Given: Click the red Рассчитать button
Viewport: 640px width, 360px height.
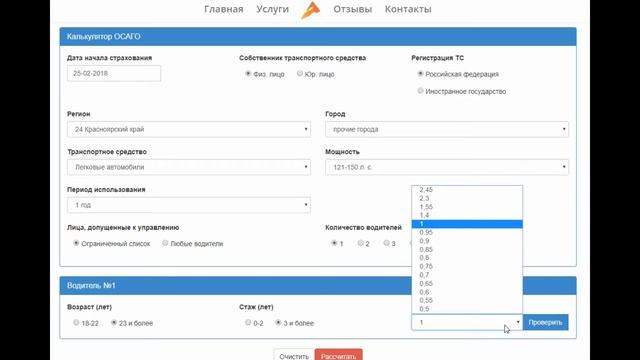Looking at the screenshot, I should [338, 355].
